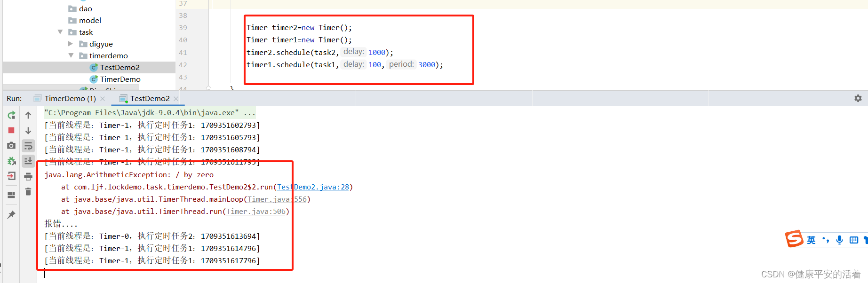Click line number 42 in the gutter
Image resolution: width=868 pixels, height=283 pixels.
(x=183, y=65)
